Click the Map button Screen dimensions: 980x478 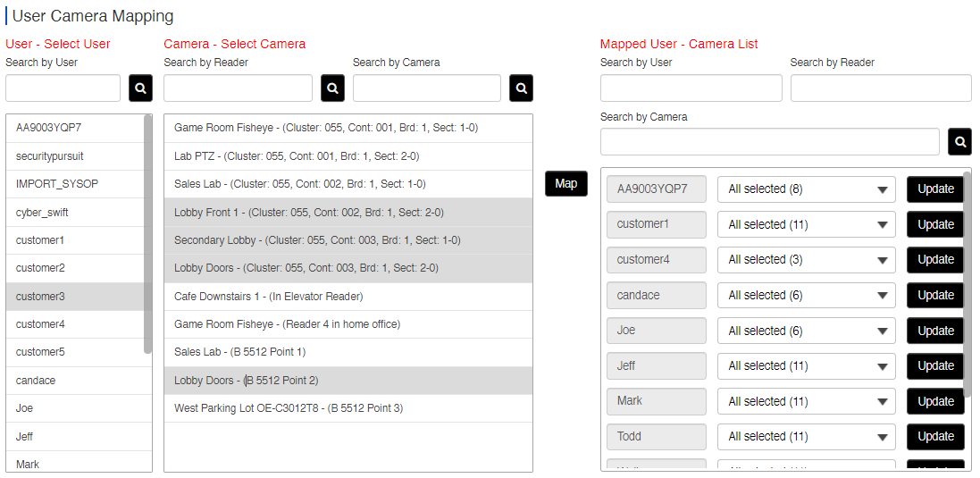(566, 184)
